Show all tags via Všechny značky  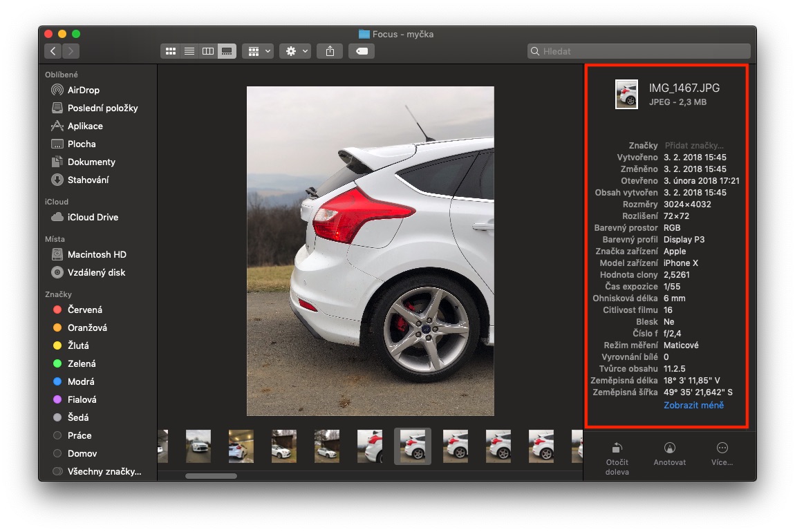coord(104,471)
